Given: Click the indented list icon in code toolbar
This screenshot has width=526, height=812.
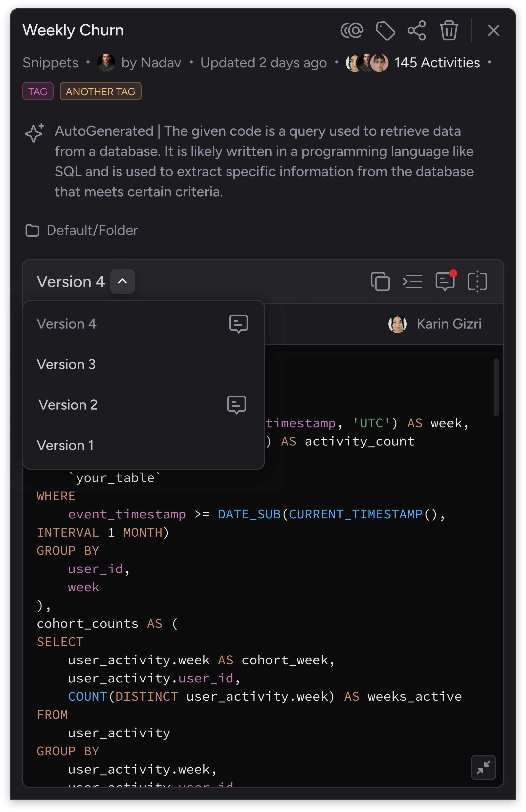Looking at the screenshot, I should tap(413, 281).
